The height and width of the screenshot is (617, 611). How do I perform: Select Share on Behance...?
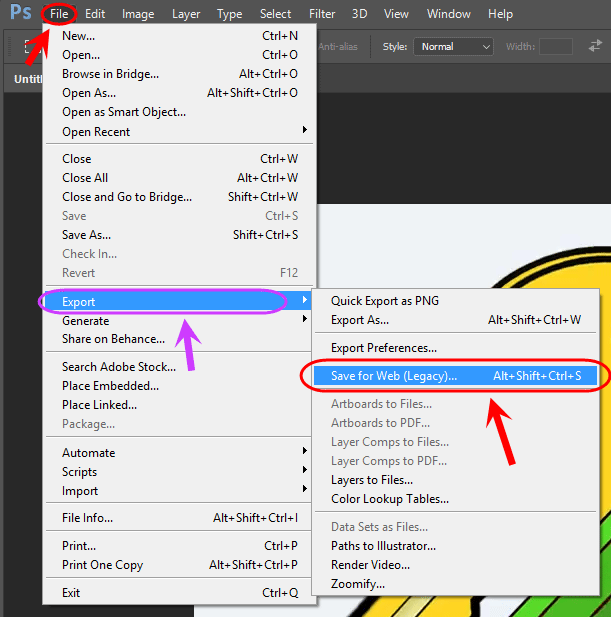180,339
